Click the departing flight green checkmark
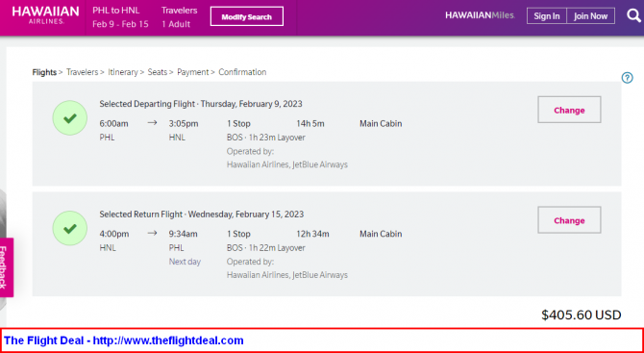The width and height of the screenshot is (644, 353). coord(70,118)
